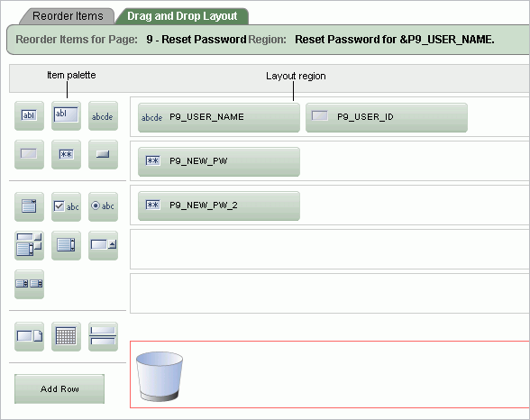This screenshot has width=530, height=420.
Task: Select the hidden item palette icon
Action: click(x=29, y=154)
